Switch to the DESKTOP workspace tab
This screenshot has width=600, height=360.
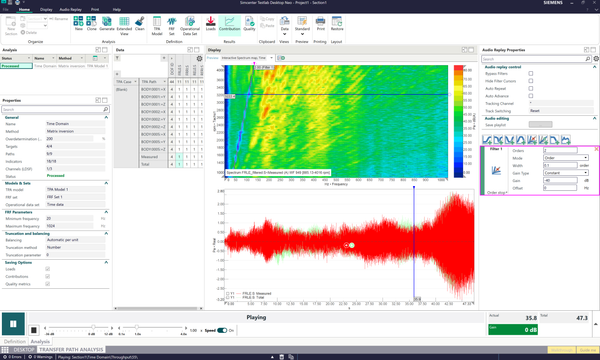click(24, 350)
